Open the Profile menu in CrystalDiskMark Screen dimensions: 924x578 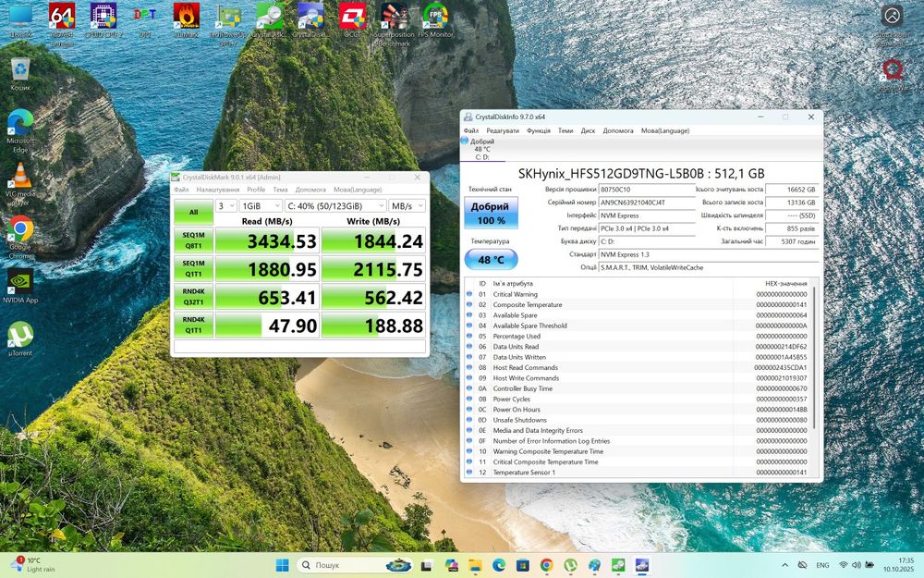pos(256,190)
